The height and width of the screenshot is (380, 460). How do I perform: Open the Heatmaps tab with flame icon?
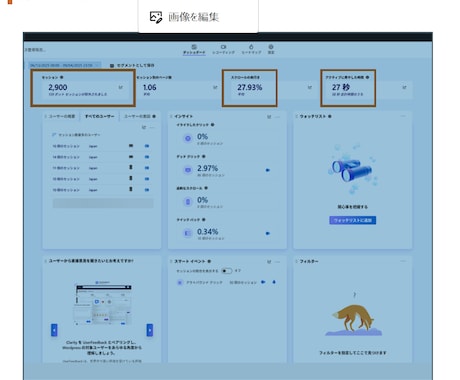(251, 49)
